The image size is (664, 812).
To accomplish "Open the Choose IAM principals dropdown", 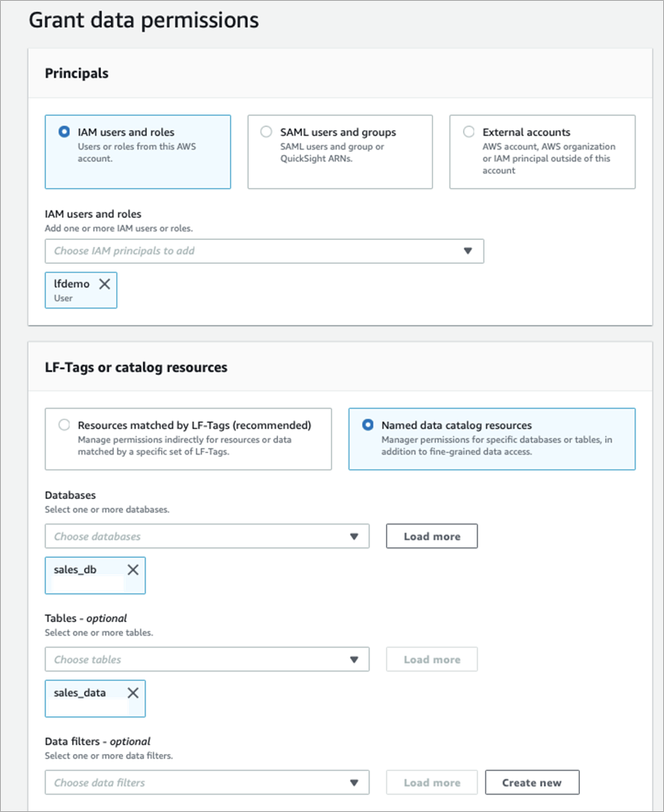I will (264, 251).
